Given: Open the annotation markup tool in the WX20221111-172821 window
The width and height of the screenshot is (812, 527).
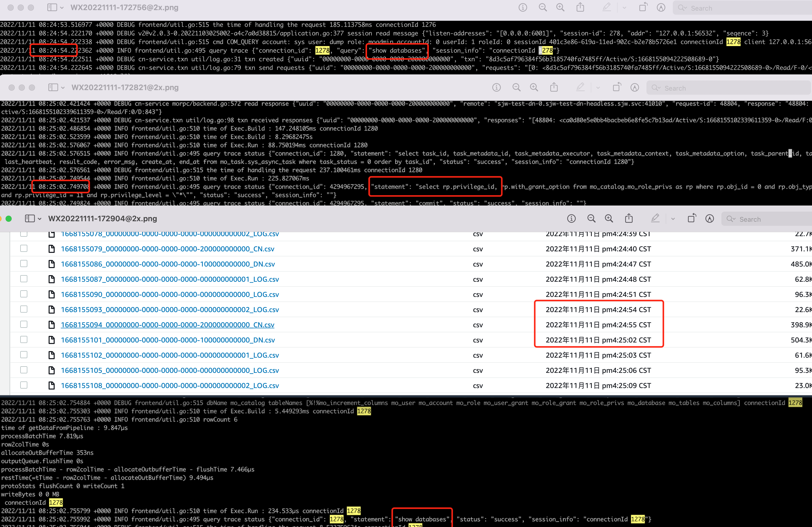Looking at the screenshot, I should [634, 87].
